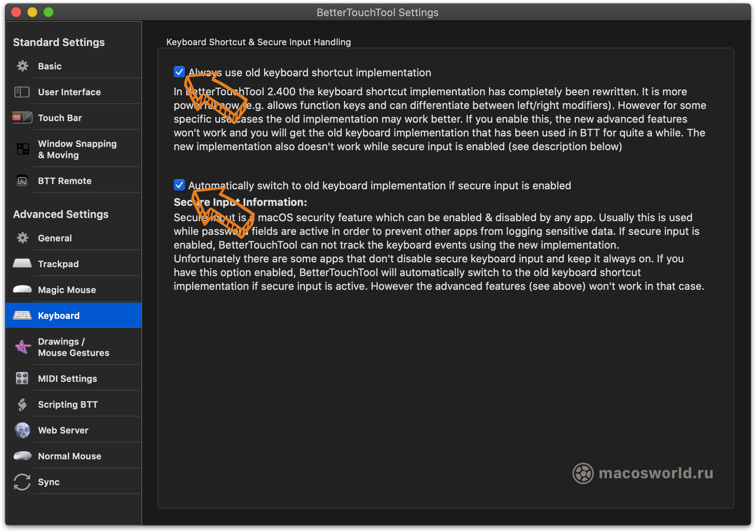
Task: Show Web Server settings
Action: (x=73, y=430)
